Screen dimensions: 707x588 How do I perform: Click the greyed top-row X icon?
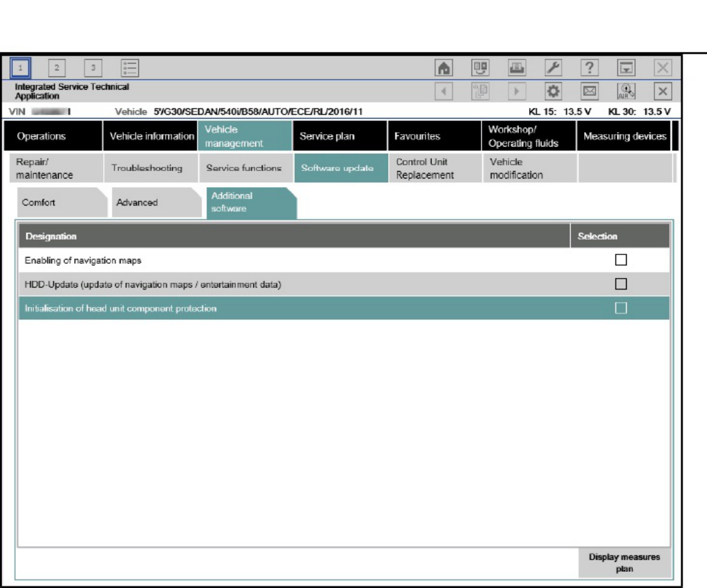tap(663, 68)
